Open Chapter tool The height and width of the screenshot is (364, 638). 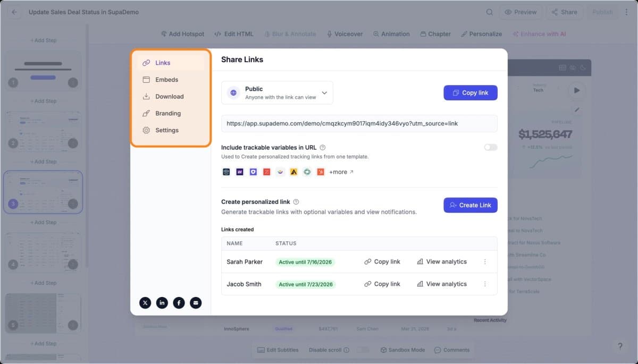(x=435, y=33)
